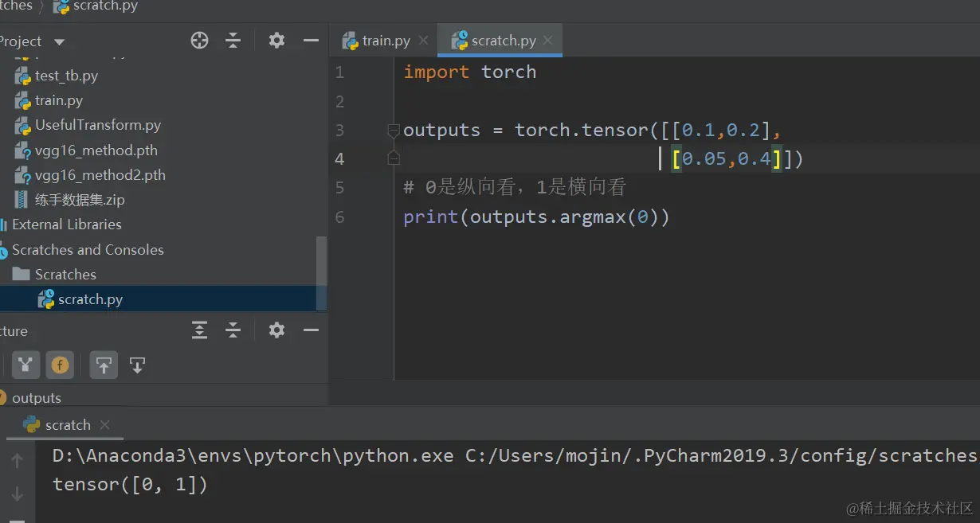
Task: Click the fold marker on line 3
Action: [393, 130]
